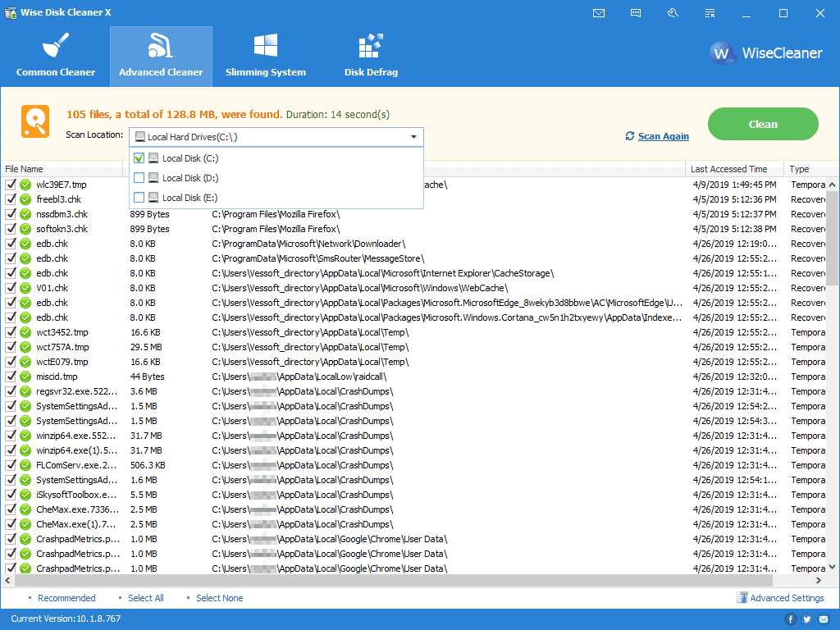
Task: Open the Facebook icon in status bar
Action: (791, 619)
